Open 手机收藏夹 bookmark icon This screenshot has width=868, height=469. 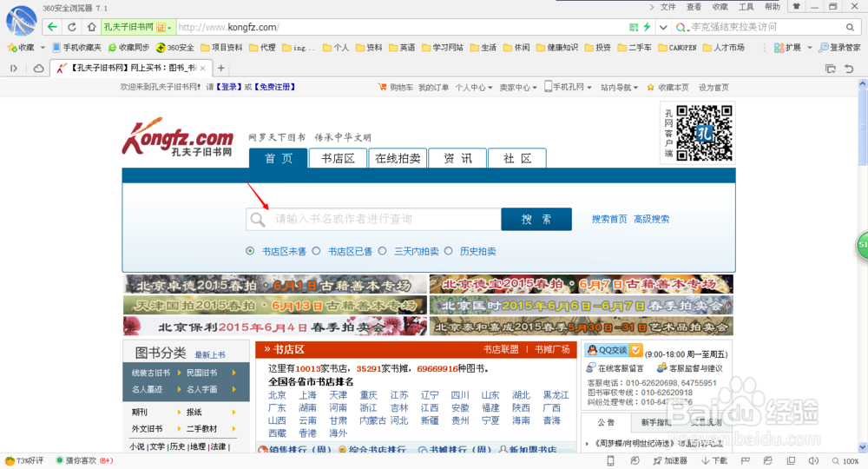(56, 48)
